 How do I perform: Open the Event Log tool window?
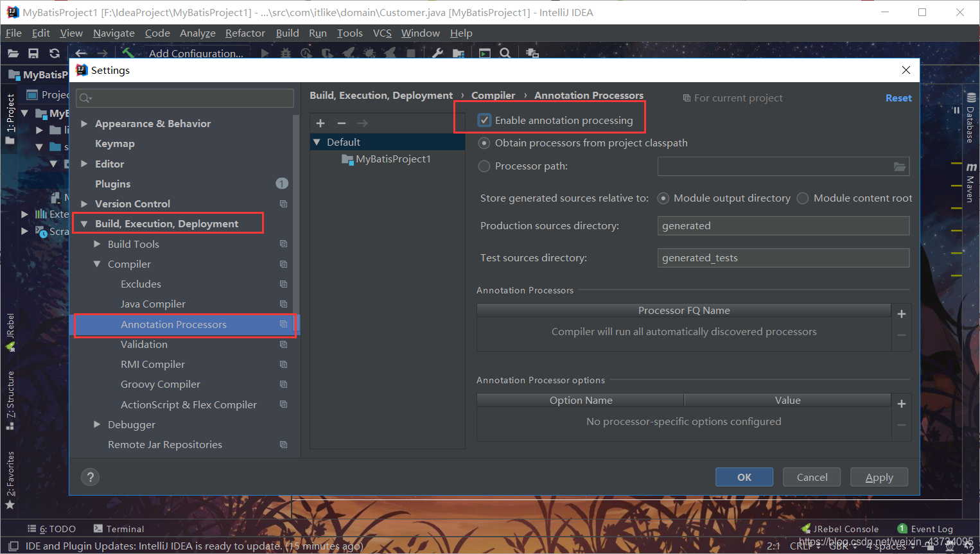pos(925,529)
